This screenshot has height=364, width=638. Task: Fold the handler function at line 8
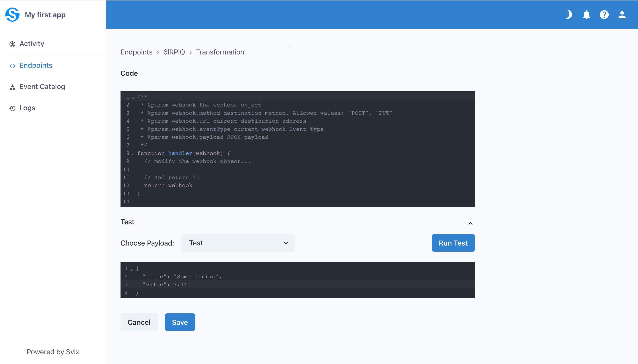[133, 154]
